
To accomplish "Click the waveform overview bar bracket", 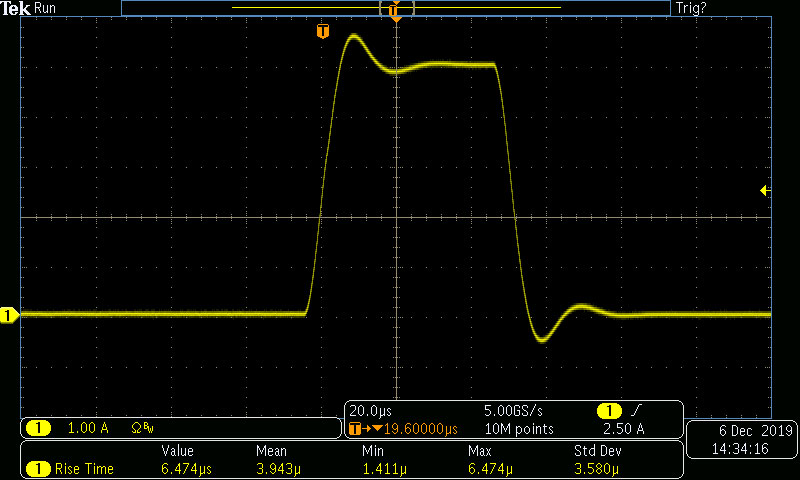I will tap(396, 8).
